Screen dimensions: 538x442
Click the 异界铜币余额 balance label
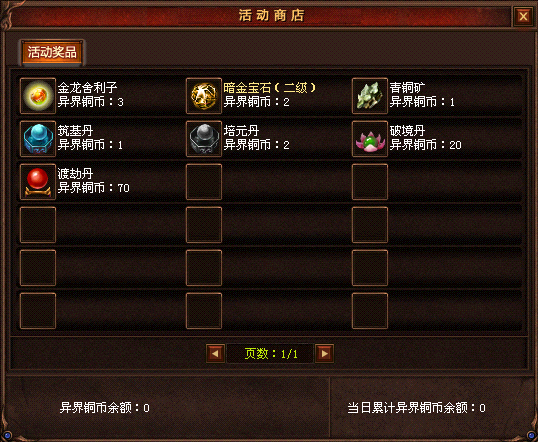coord(105,408)
